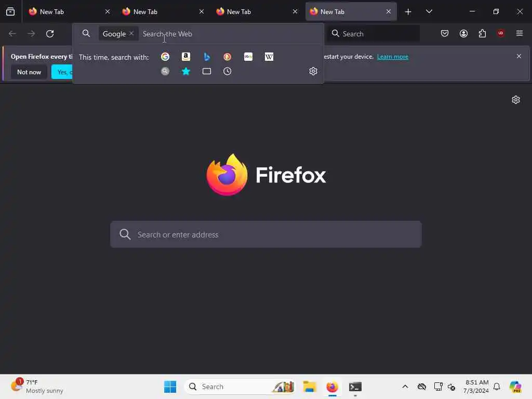The width and height of the screenshot is (532, 399).
Task: Open the Windows Start menu
Action: (x=170, y=387)
